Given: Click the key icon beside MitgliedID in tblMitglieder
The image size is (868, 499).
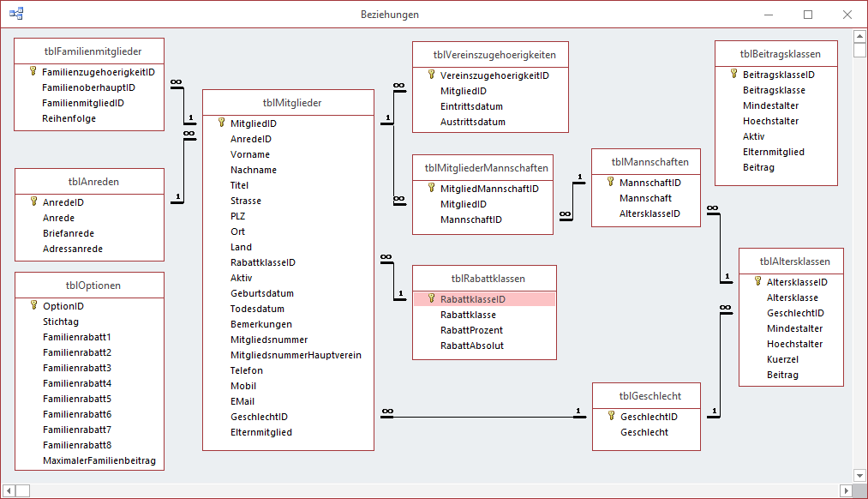Looking at the screenshot, I should click(x=221, y=123).
